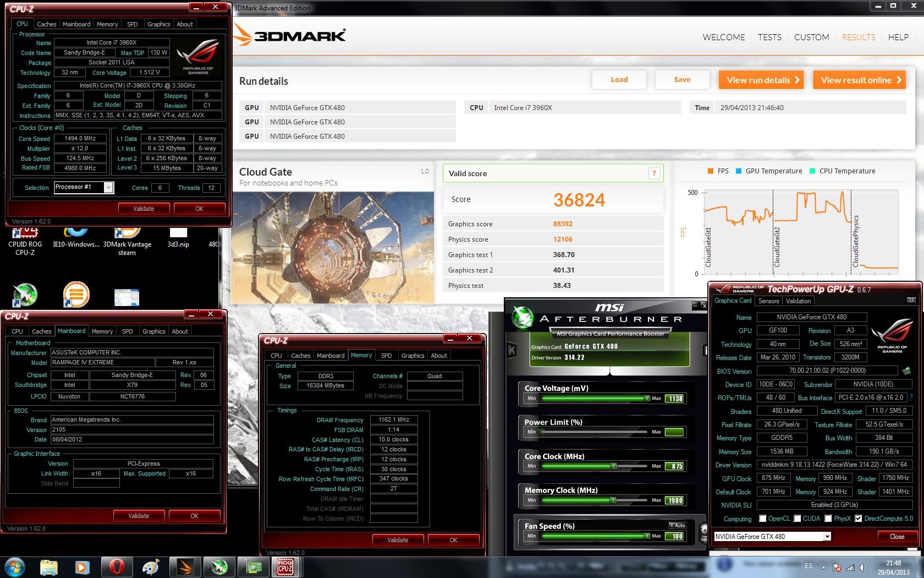Open the orange 3DMark desktop shortcut

[x=76, y=294]
